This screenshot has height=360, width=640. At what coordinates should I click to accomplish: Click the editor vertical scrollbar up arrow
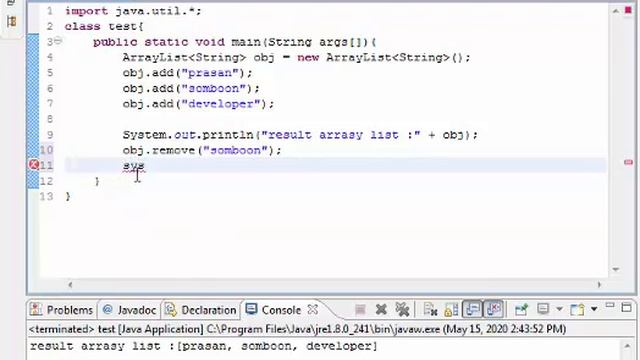pos(616,11)
